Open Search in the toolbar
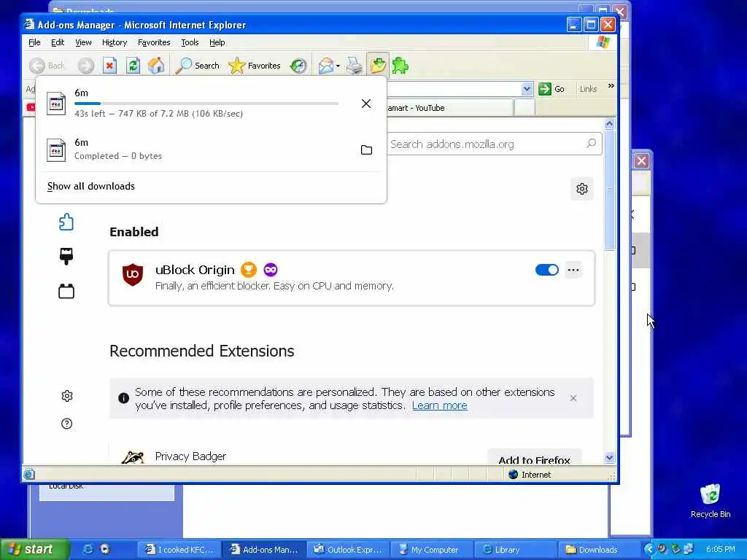Screen dimensions: 747x560 click(197, 66)
